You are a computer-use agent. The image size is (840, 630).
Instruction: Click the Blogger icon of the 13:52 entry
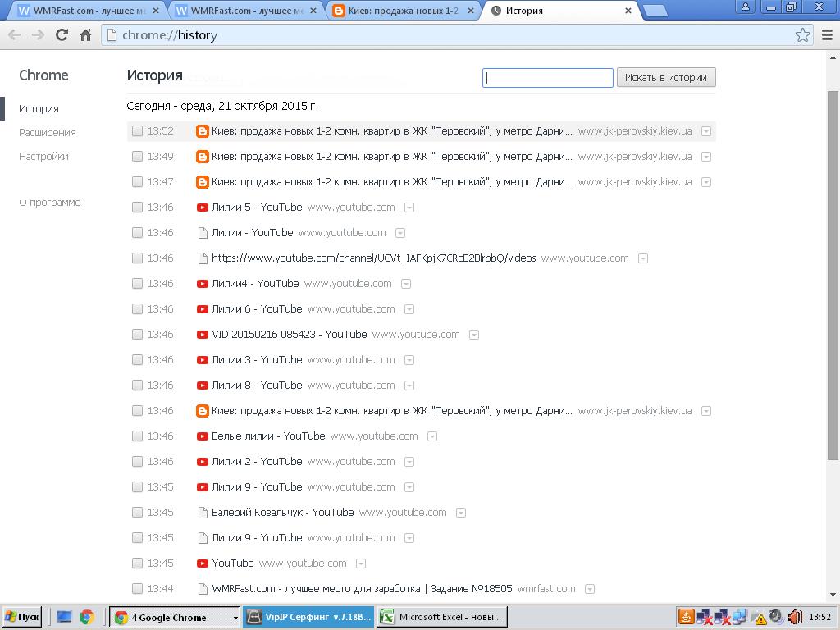202,131
